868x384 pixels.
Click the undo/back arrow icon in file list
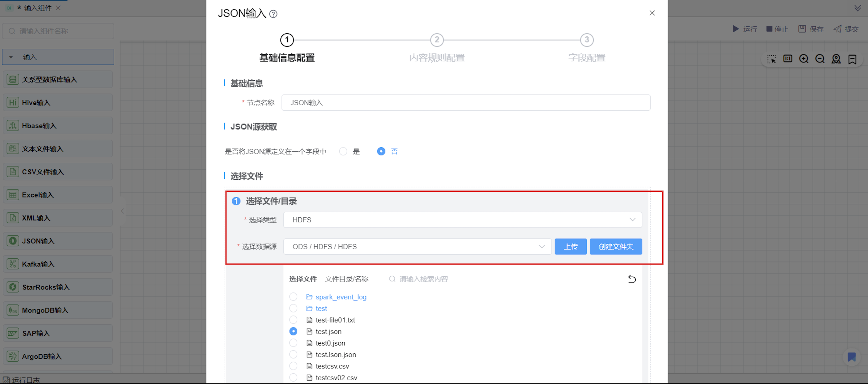click(632, 279)
